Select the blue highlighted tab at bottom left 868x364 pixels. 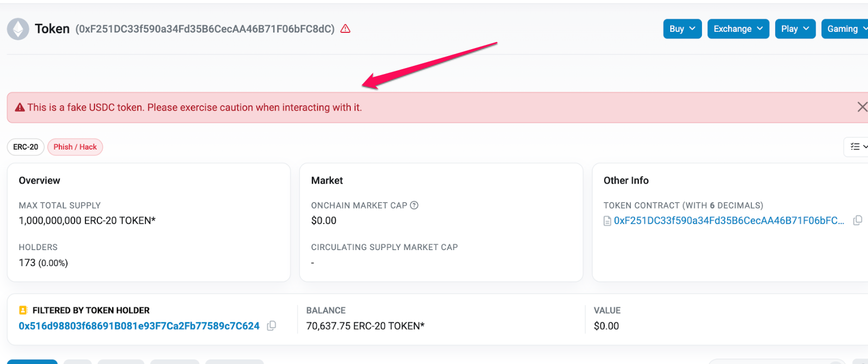click(x=32, y=362)
